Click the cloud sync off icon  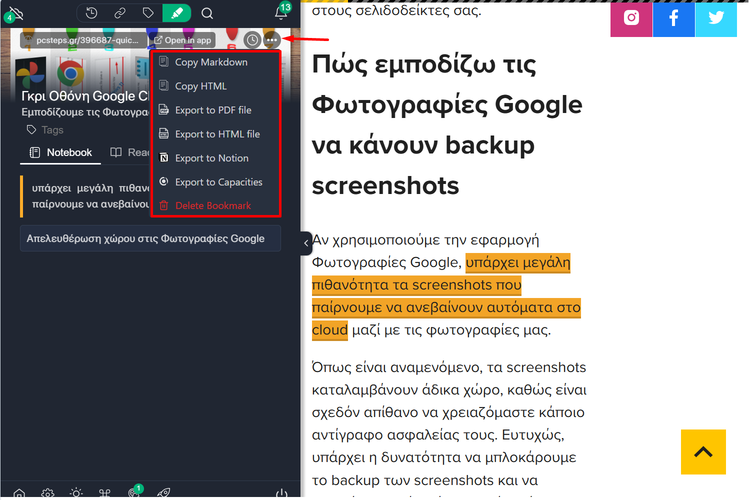tap(14, 13)
